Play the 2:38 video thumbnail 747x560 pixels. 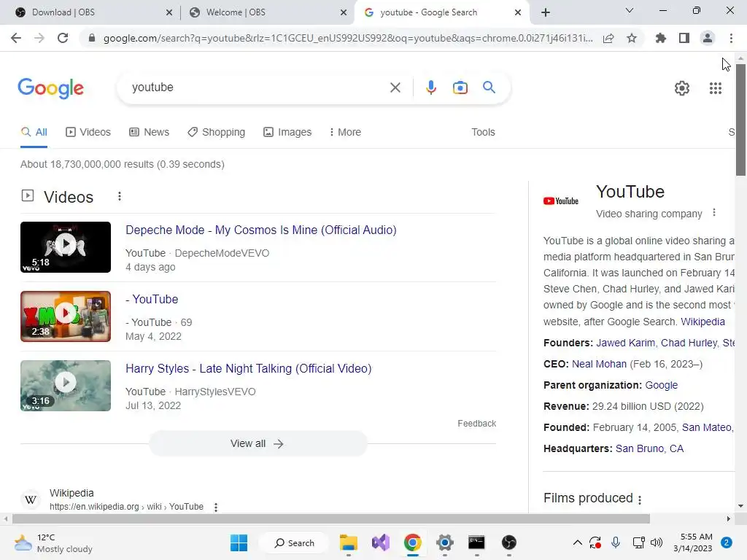point(66,316)
